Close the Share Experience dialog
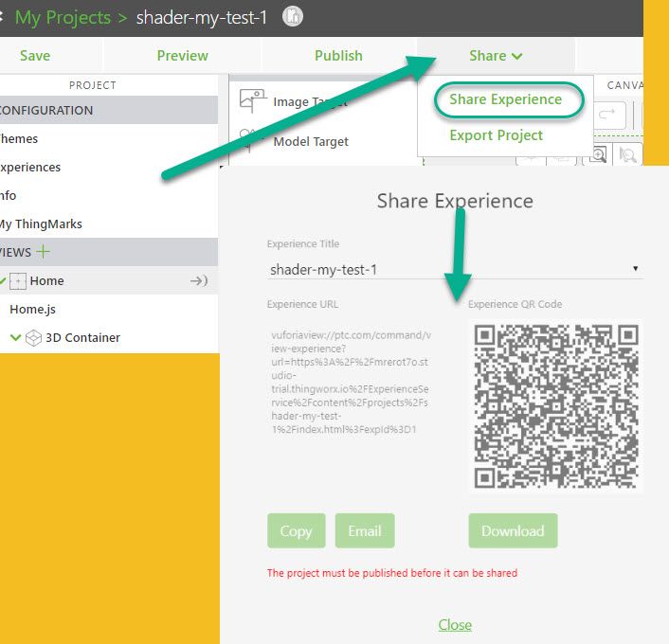 point(455,625)
